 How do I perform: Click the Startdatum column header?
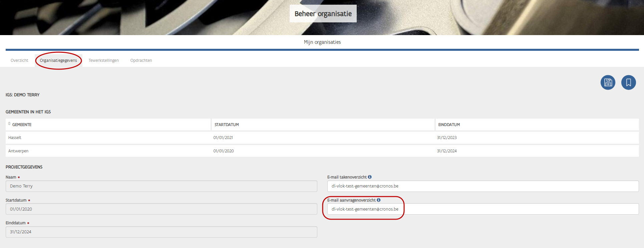tap(227, 125)
